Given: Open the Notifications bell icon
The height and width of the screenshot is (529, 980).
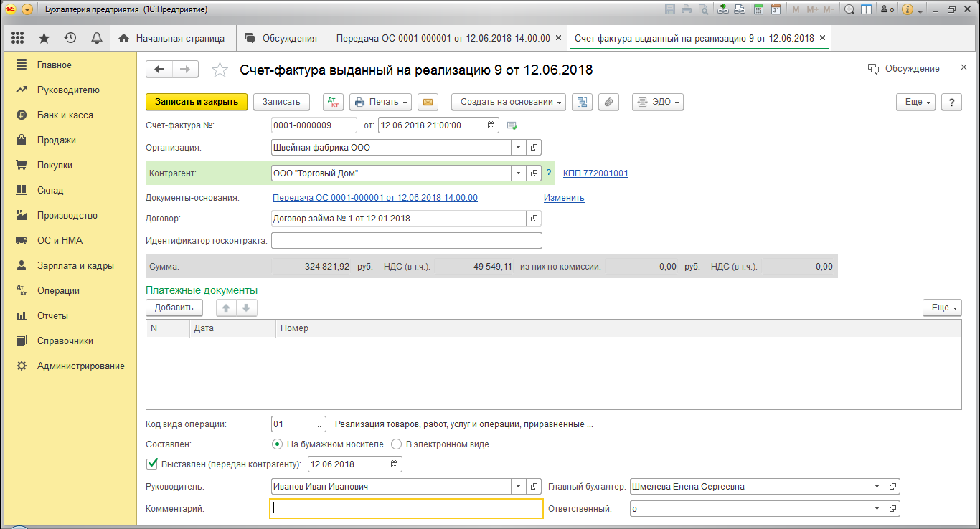Looking at the screenshot, I should pyautogui.click(x=96, y=38).
